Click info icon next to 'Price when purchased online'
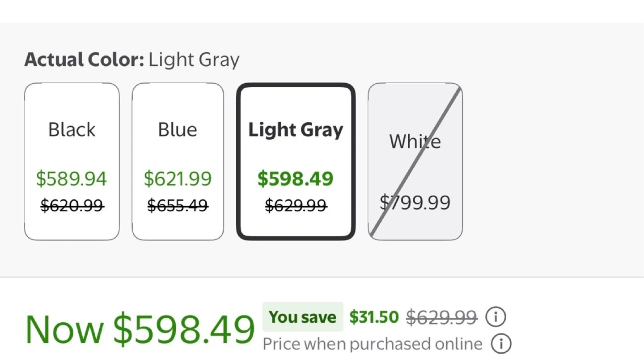 click(501, 344)
